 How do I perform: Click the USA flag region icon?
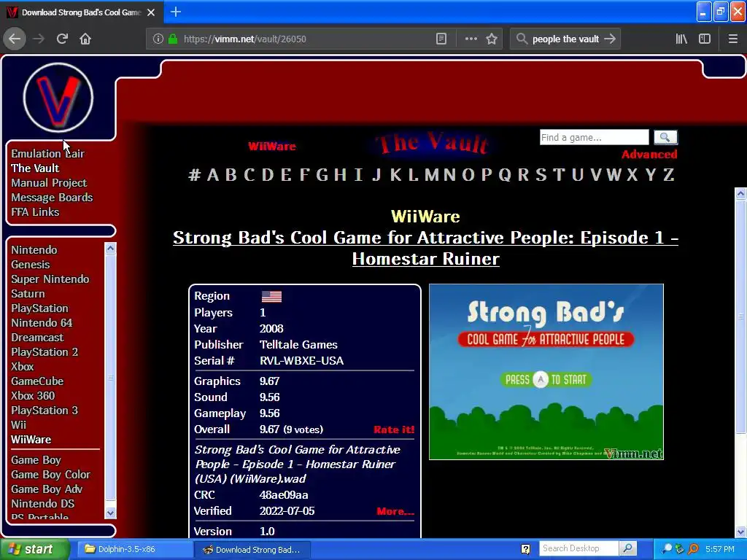(271, 297)
